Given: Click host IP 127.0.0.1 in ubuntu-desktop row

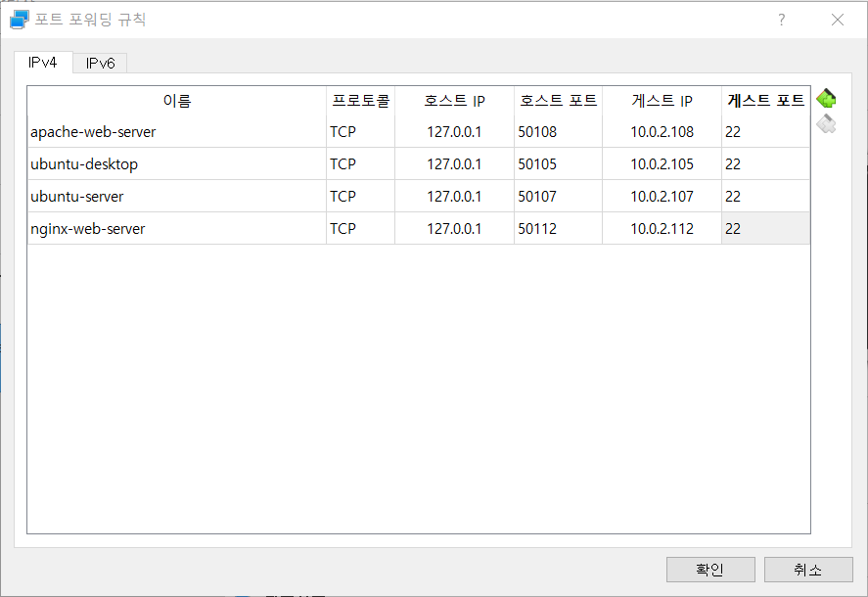Looking at the screenshot, I should tap(454, 163).
